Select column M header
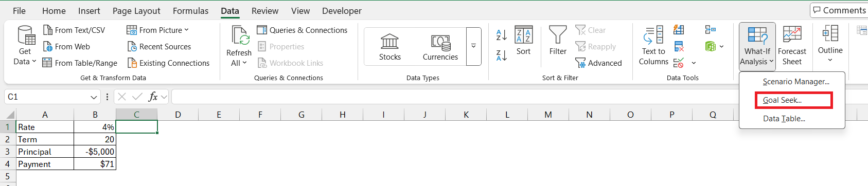This screenshot has height=186, width=868. click(548, 115)
